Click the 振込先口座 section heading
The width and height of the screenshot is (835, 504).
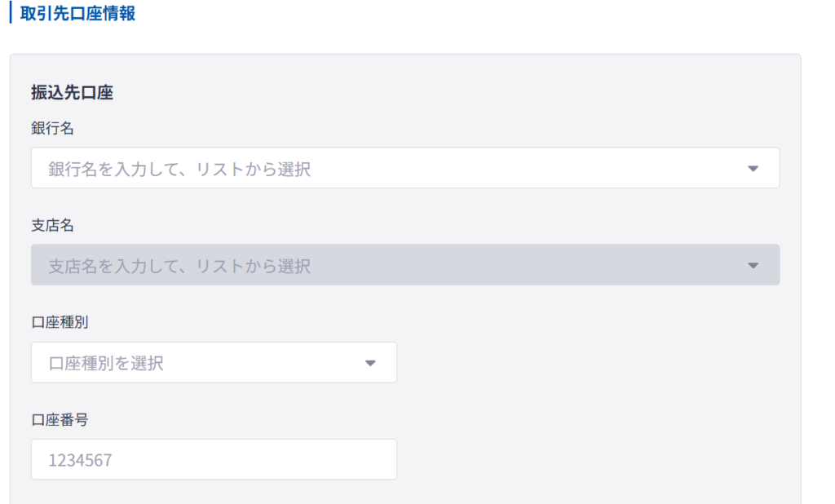coord(72,92)
